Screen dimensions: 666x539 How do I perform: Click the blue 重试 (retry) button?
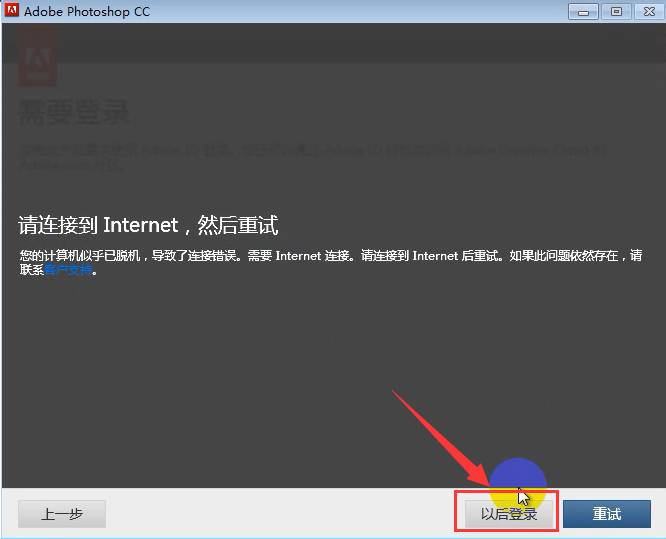(x=607, y=514)
